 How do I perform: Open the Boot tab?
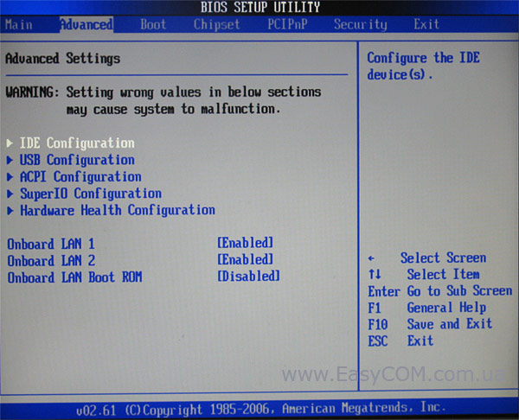153,24
